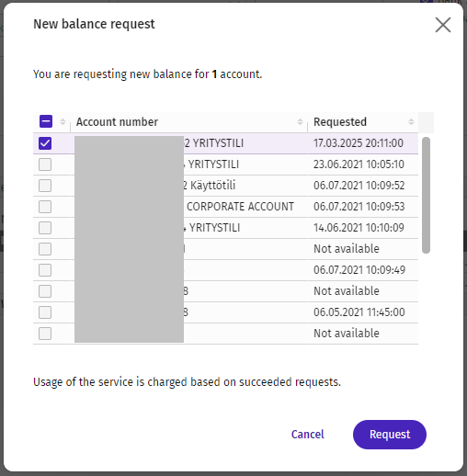The image size is (467, 476).
Task: Check the account requested 23.06.2021 10:05:10
Action: coord(45,164)
